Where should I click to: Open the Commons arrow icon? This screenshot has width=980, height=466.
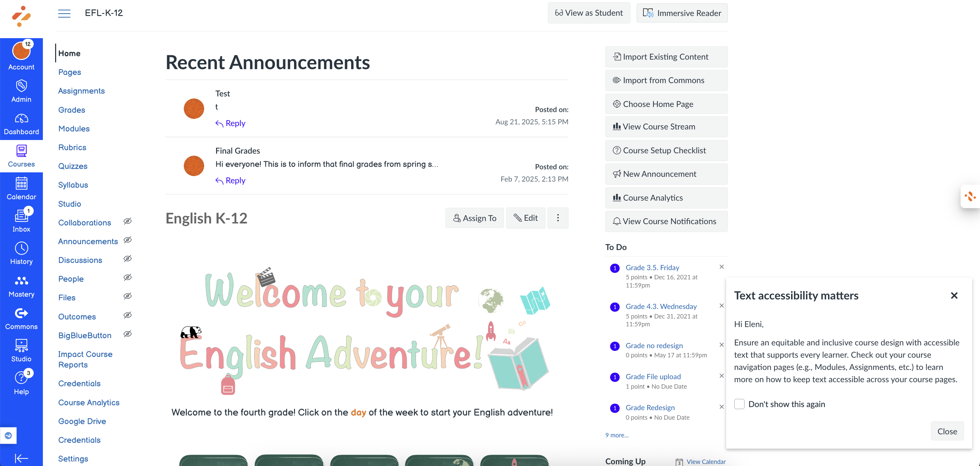pyautogui.click(x=21, y=313)
